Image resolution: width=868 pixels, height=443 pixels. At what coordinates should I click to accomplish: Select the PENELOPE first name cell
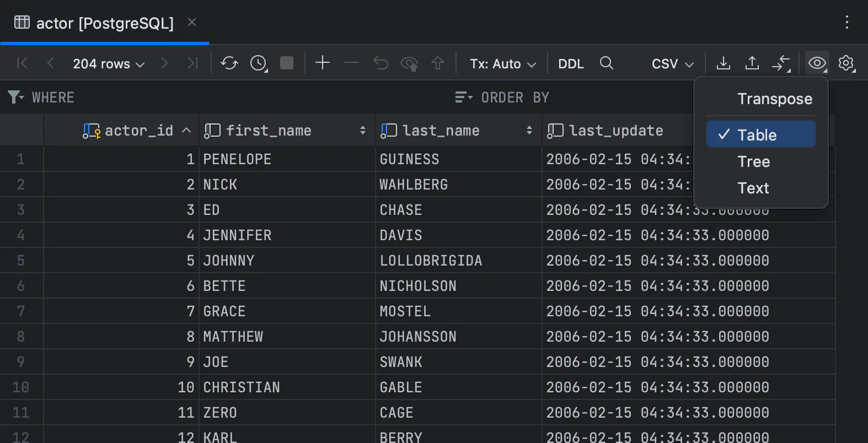coord(287,159)
